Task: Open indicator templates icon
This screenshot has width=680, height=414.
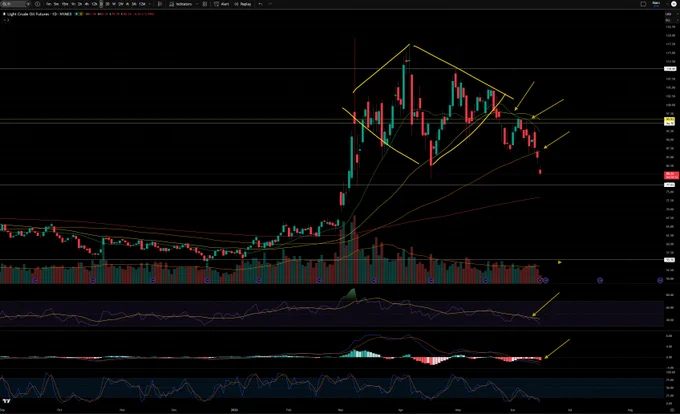Action: click(x=205, y=4)
